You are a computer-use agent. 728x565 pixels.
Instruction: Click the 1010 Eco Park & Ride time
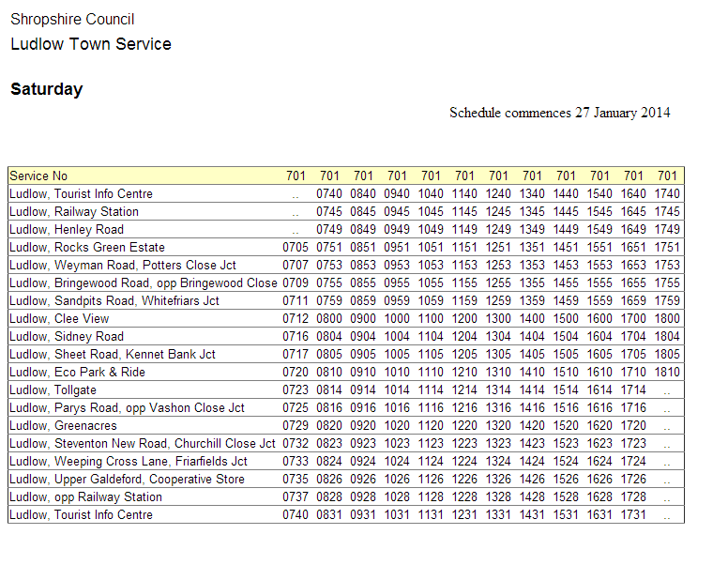(397, 373)
